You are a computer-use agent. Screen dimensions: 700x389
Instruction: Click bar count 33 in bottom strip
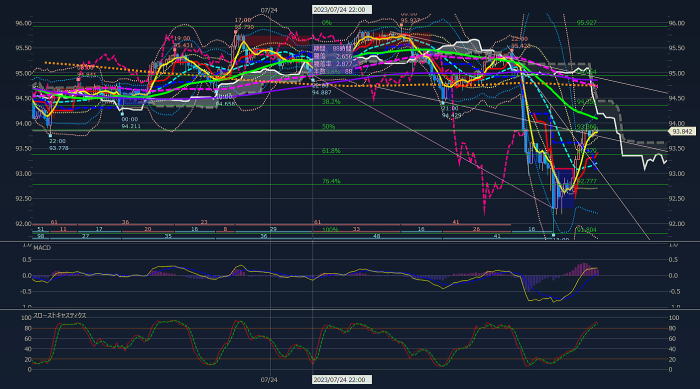tap(356, 229)
